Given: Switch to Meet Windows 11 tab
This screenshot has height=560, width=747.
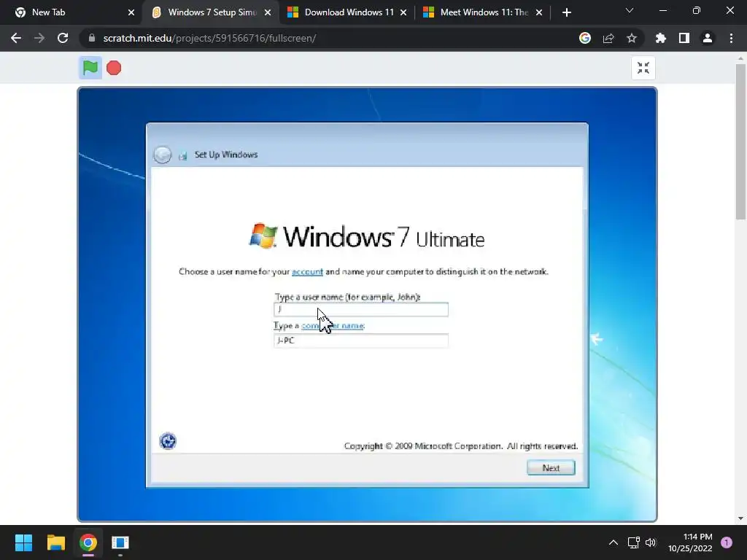Looking at the screenshot, I should [482, 12].
